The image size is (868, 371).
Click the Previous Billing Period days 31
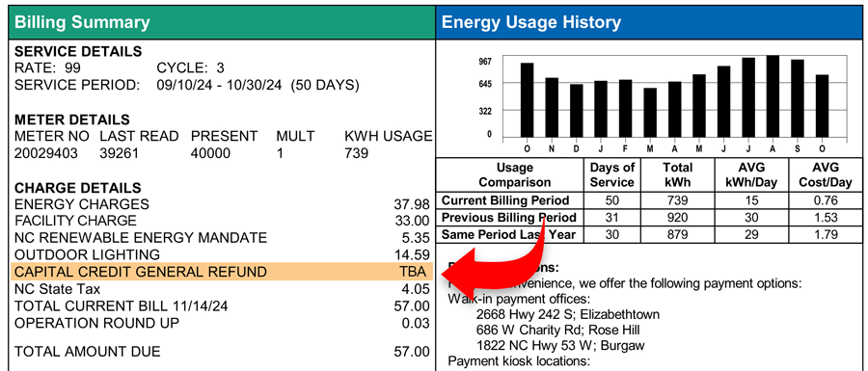611,217
